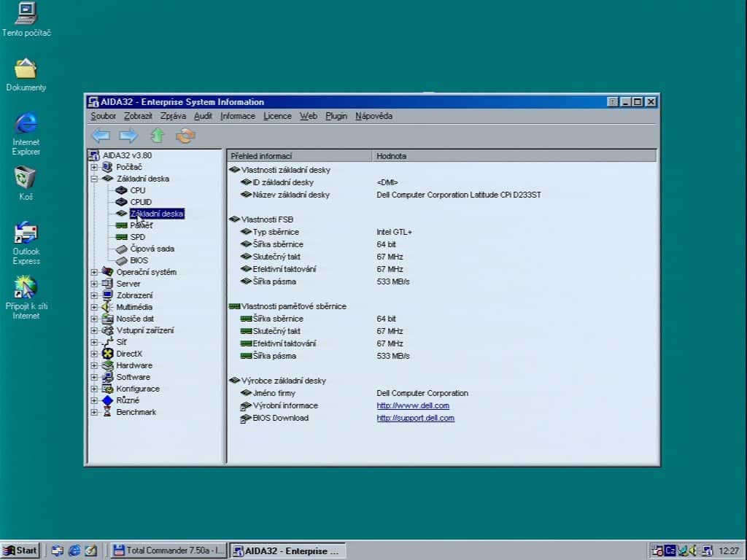Click the Cz keyboard language tray indicator
Viewport: 747px width, 560px height.
[x=670, y=551]
